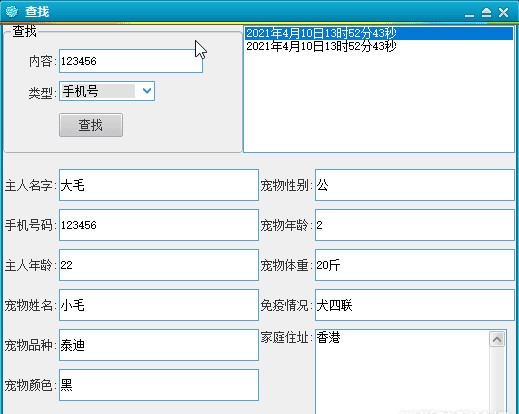Close the 查找 window
519x414 pixels.
[x=503, y=13]
